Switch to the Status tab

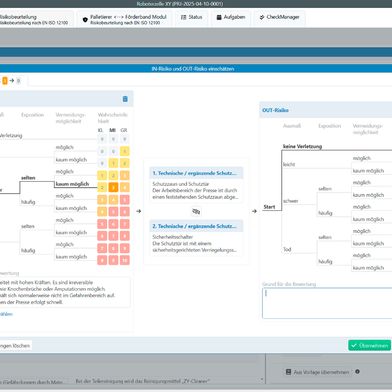(191, 17)
